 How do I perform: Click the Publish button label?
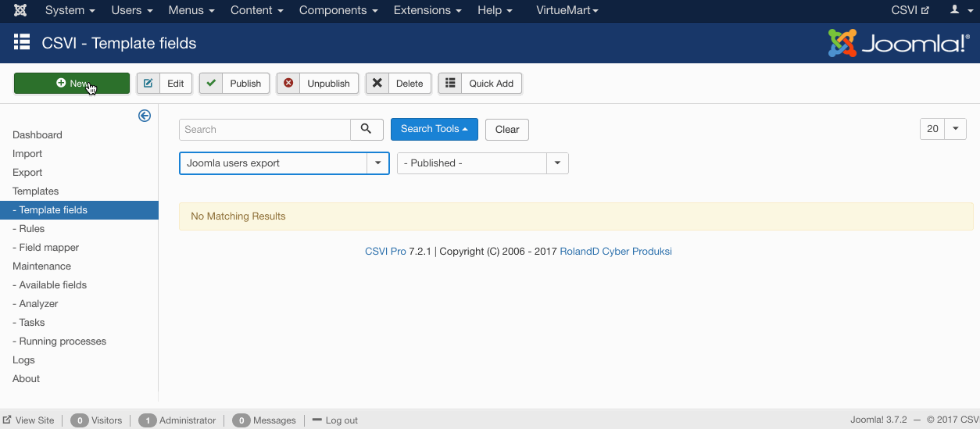[245, 84]
